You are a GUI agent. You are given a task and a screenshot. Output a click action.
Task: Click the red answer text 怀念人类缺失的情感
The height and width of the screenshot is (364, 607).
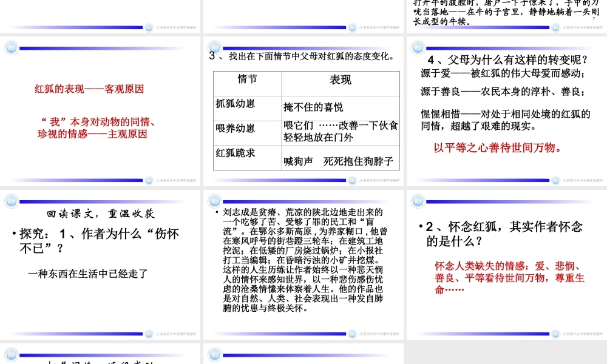pyautogui.click(x=509, y=278)
